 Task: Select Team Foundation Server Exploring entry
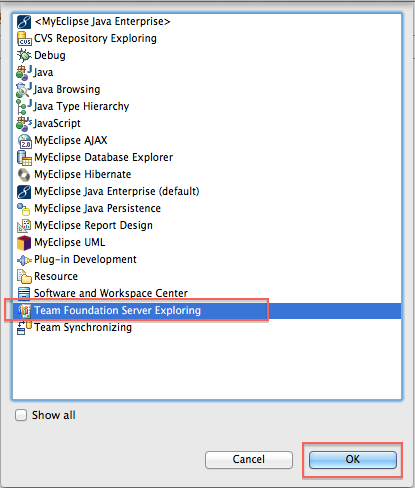tap(207, 310)
